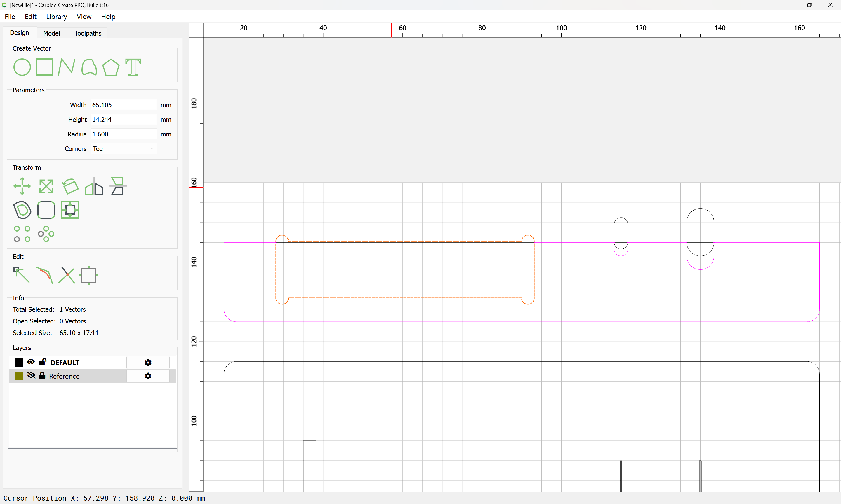Expand the Corners type dropdown

coord(124,149)
